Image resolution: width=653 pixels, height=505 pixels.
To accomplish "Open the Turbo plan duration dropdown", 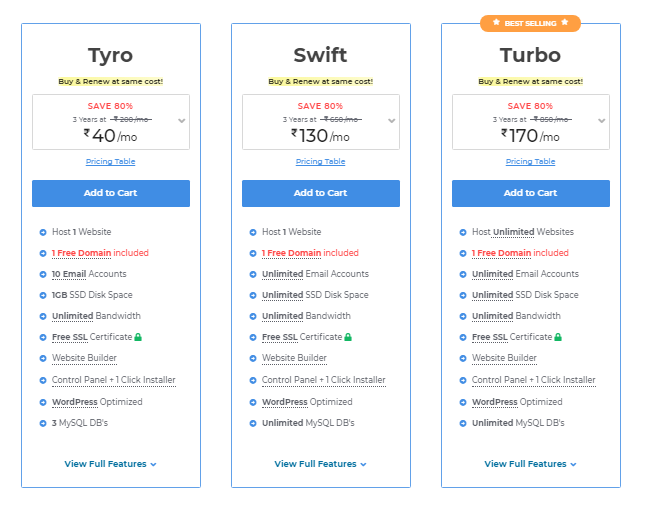I will click(x=601, y=120).
